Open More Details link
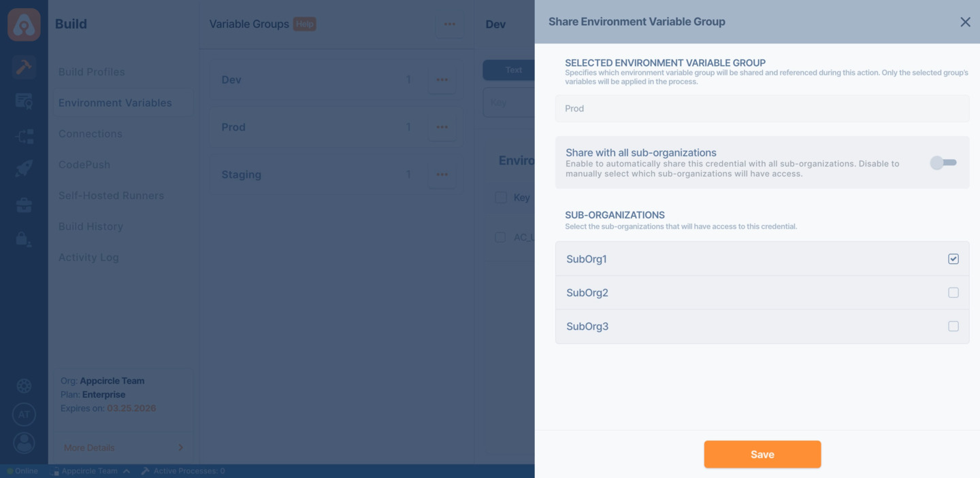Screen dimensions: 980x478 pyautogui.click(x=88, y=447)
